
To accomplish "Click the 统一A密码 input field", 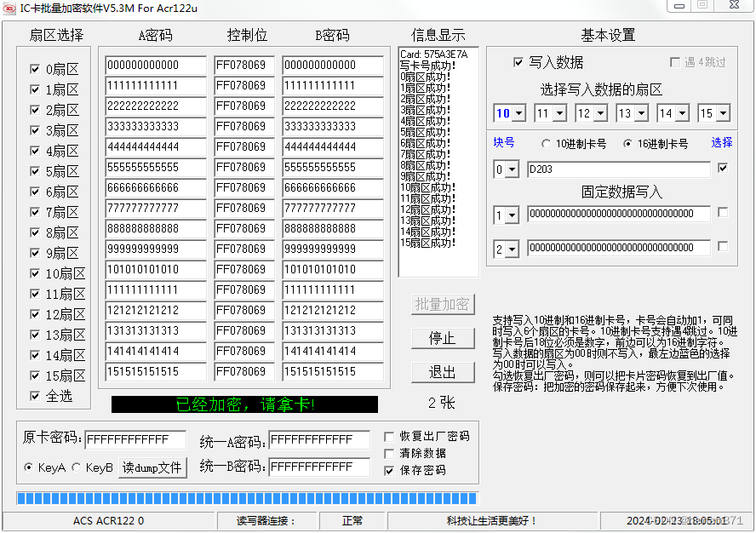I will (x=319, y=439).
